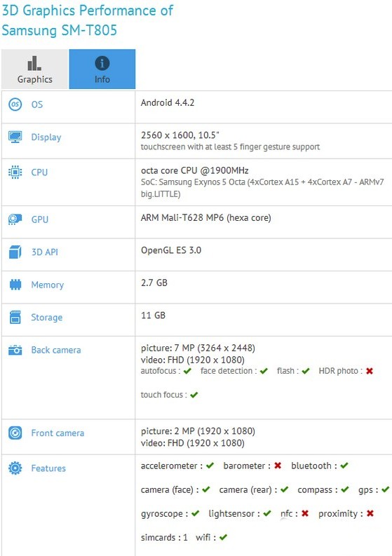Click the 'OpenGL ES 3.0' value
This screenshot has height=556, width=392.
pos(171,250)
